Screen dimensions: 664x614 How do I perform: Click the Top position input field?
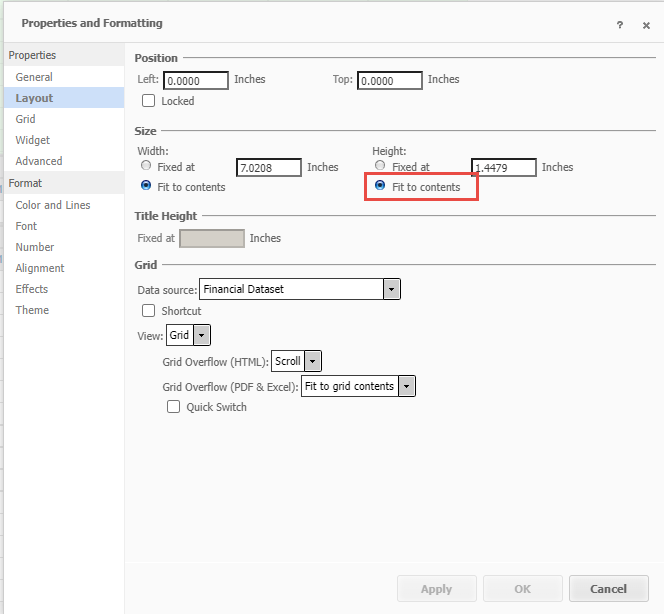pos(390,80)
